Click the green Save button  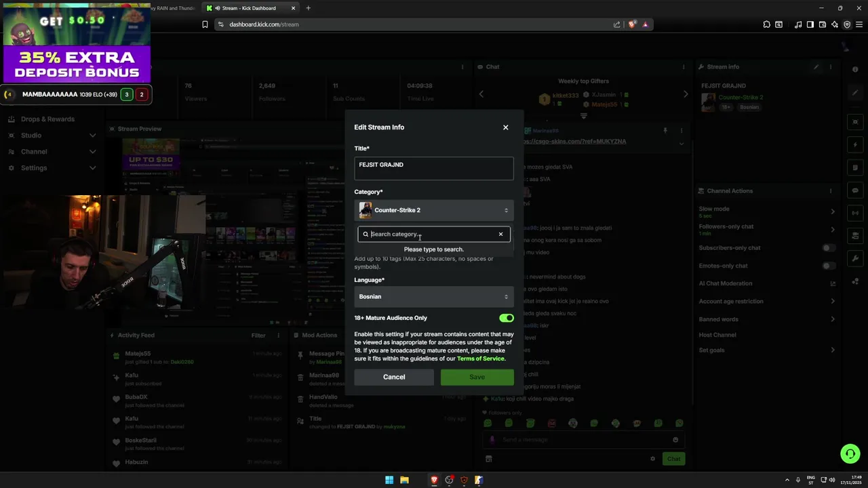pos(477,377)
